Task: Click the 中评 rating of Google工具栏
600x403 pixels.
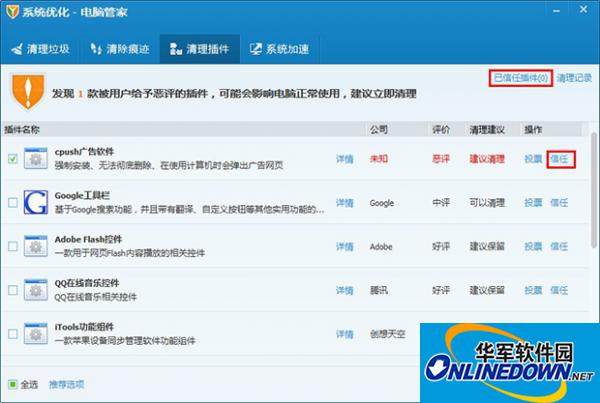Action: tap(441, 203)
